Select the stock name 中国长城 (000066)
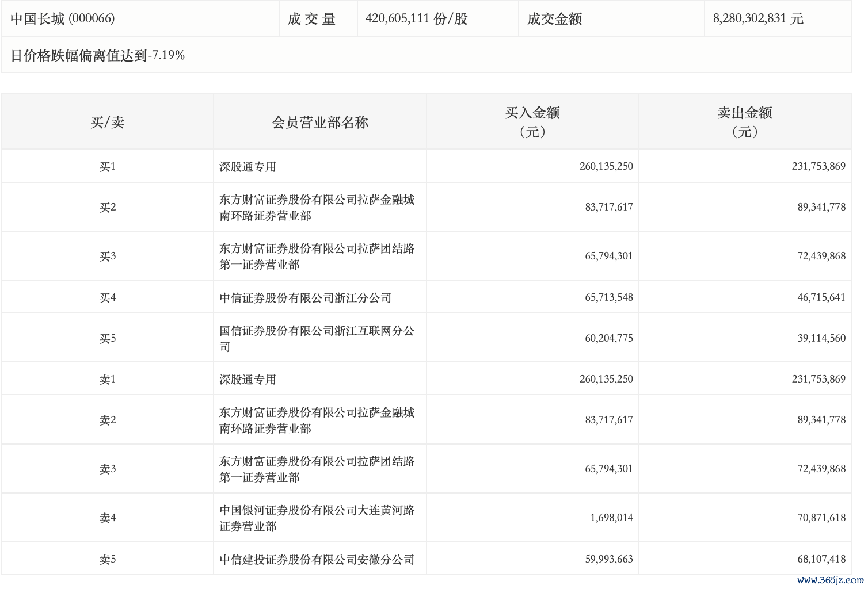The width and height of the screenshot is (868, 589). (x=62, y=18)
